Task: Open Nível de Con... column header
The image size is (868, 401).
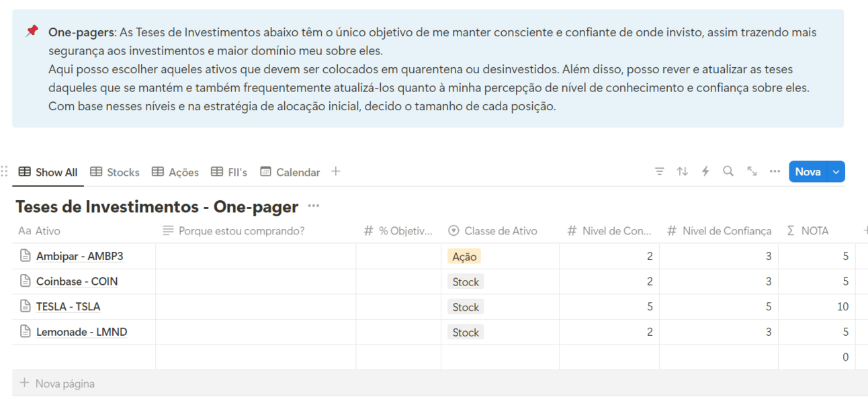Action: click(x=609, y=230)
